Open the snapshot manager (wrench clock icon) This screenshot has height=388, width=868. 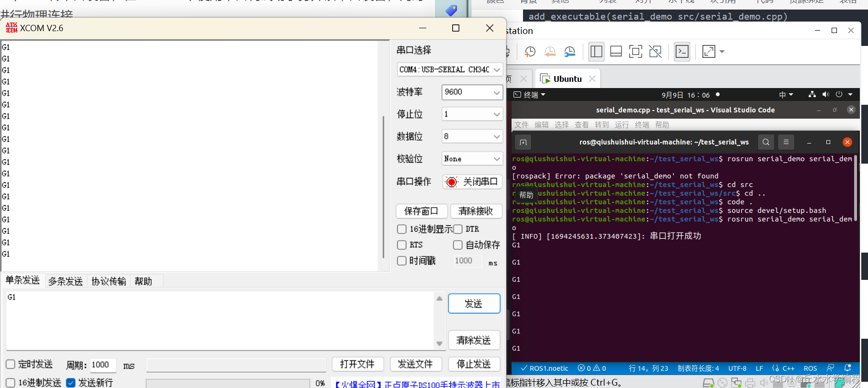click(569, 52)
